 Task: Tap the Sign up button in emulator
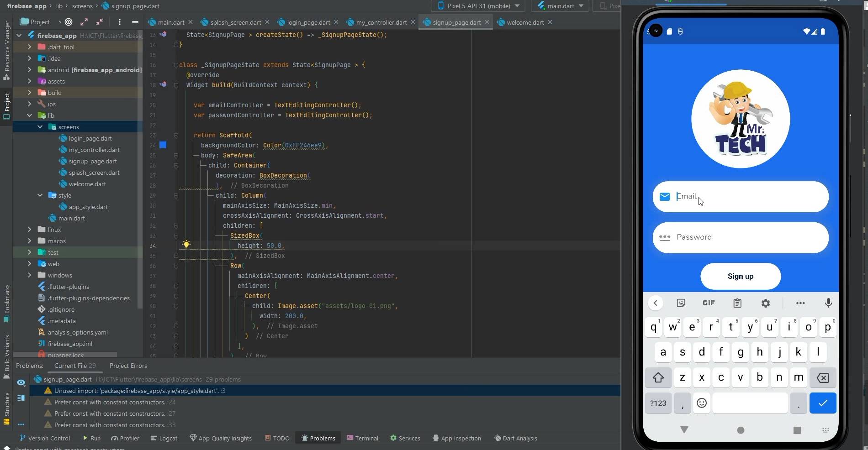tap(740, 276)
